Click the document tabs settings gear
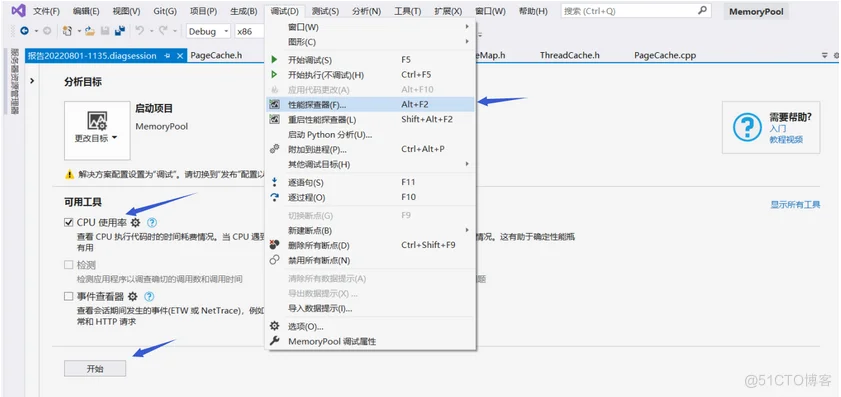The height and width of the screenshot is (397, 841). click(x=836, y=56)
